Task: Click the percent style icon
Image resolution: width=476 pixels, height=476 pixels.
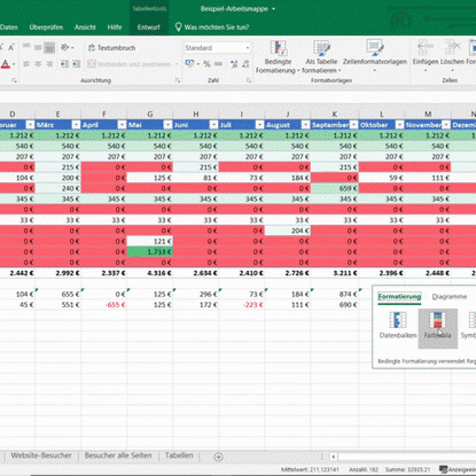Action: pyautogui.click(x=207, y=64)
